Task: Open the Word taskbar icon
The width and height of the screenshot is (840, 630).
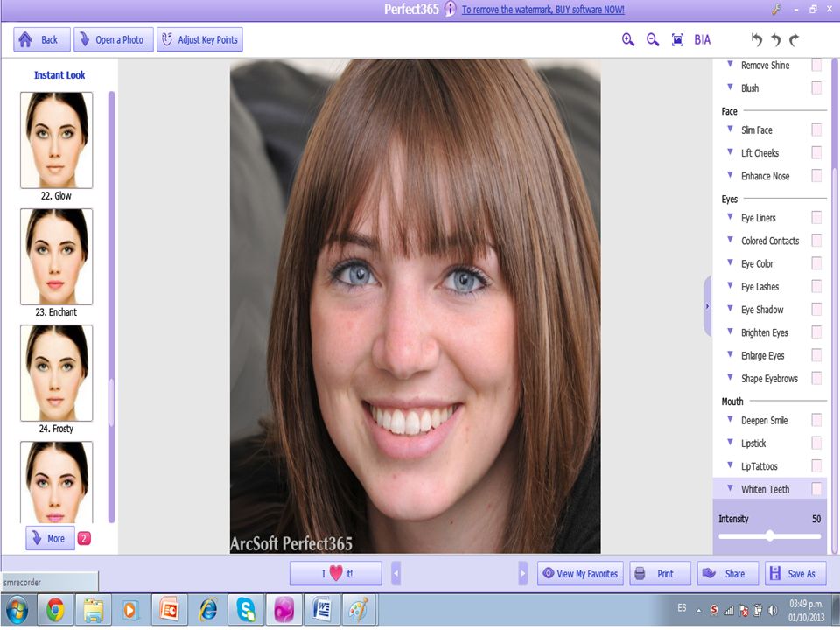Action: coord(322,610)
